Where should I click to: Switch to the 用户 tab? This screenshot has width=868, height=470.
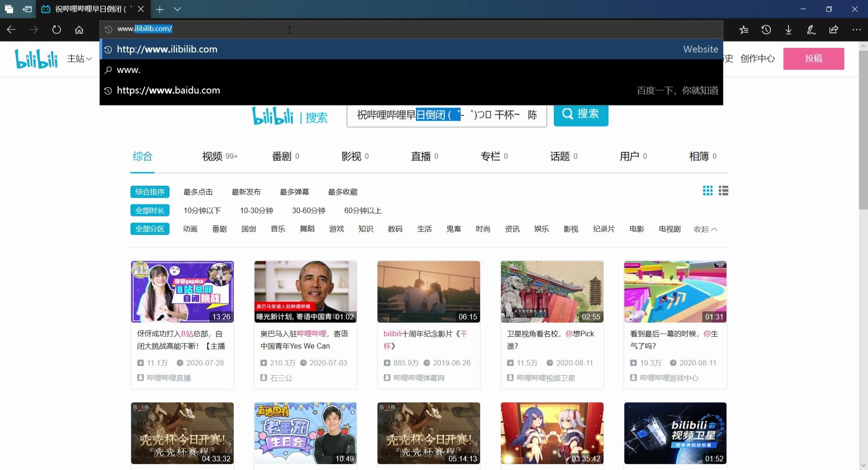point(629,156)
